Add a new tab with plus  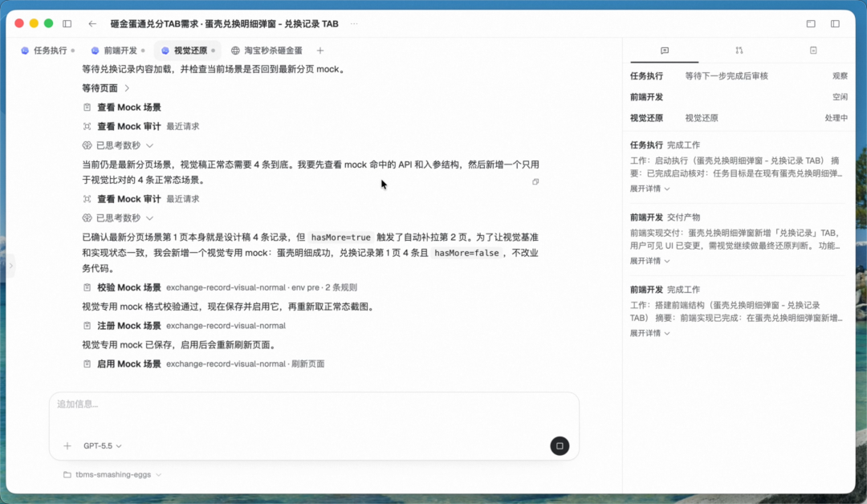[320, 51]
